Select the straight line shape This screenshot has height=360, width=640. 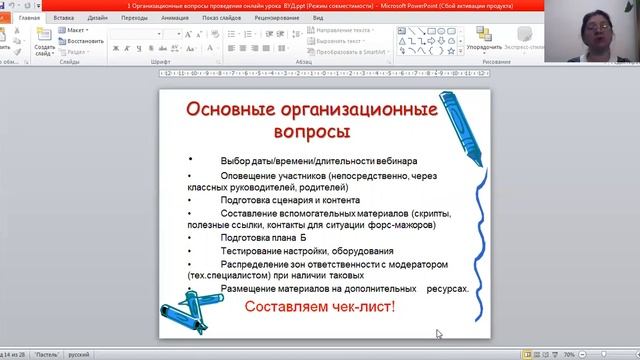[x=412, y=31]
